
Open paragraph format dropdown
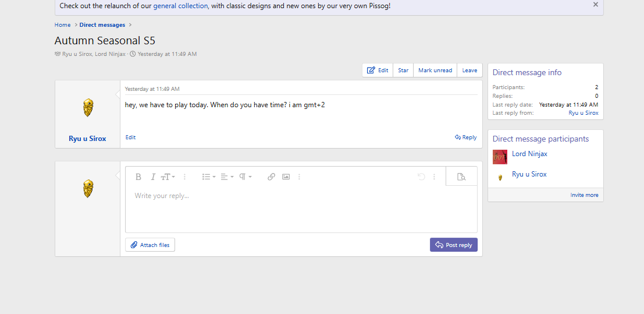(245, 177)
